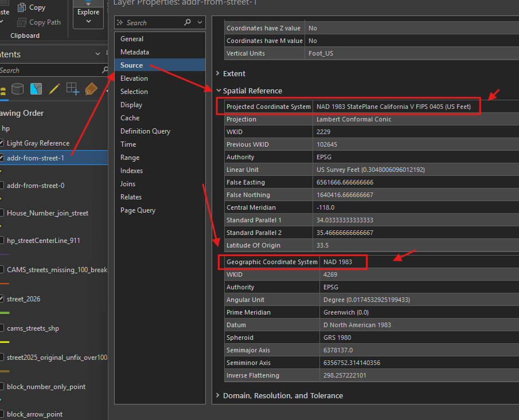This screenshot has height=420, width=519.
Task: Click orange line symbol under CAMS_streets_missing_100_break
Action: point(5,284)
